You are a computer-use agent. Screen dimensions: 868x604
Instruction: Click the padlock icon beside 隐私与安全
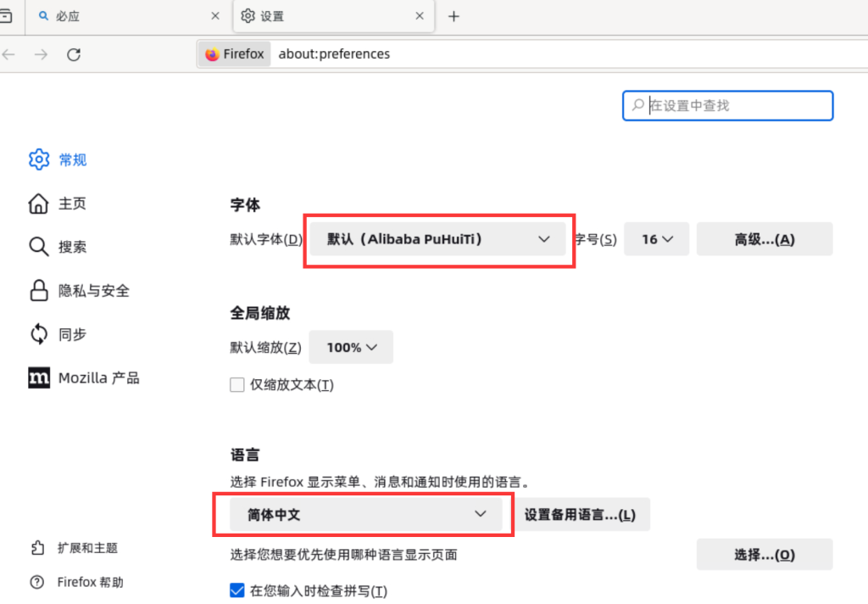pyautogui.click(x=39, y=290)
